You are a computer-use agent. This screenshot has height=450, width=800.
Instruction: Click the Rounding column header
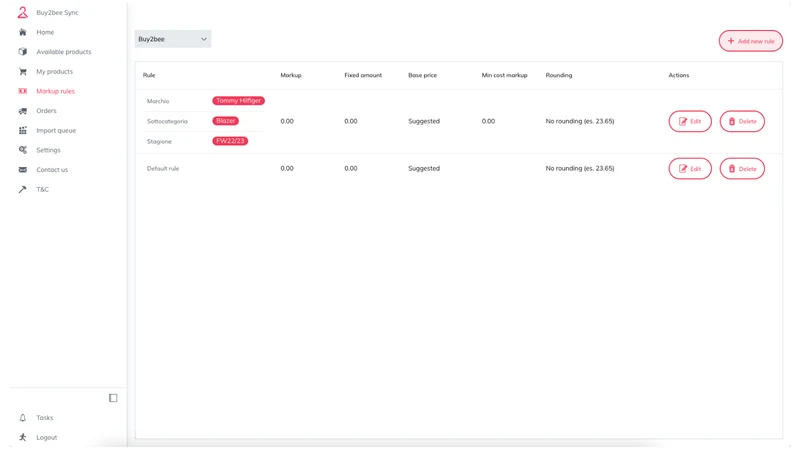(x=559, y=75)
